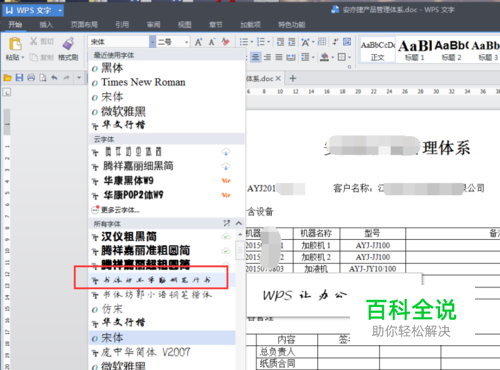Select 仿宋 in the all fonts list
This screenshot has height=370, width=500.
click(x=112, y=309)
